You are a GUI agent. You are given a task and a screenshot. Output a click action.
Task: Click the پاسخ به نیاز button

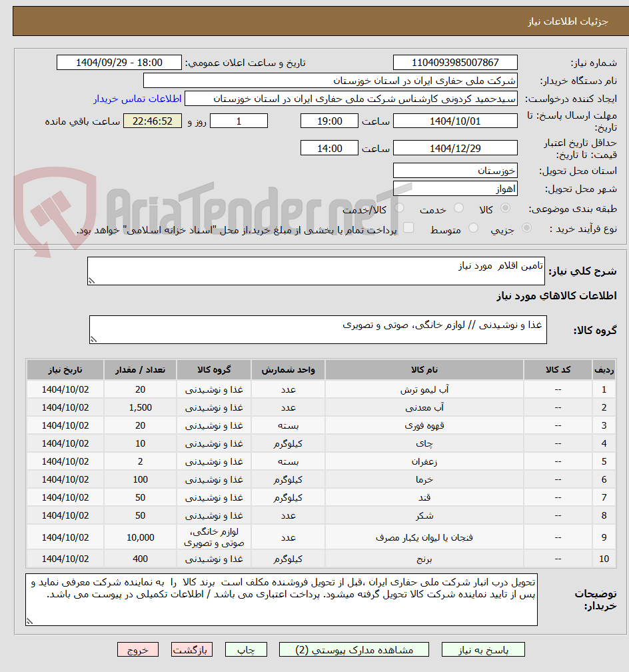pos(483,650)
